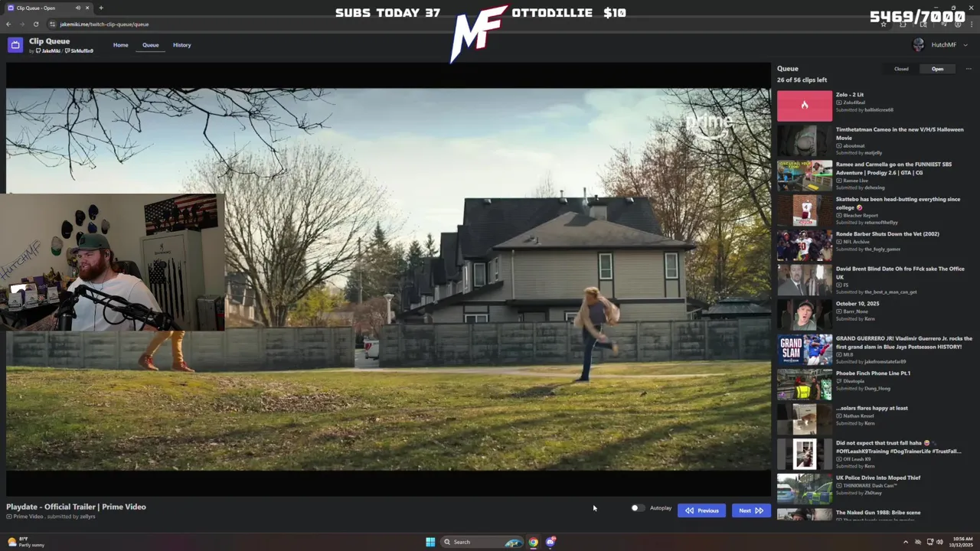Open the HutchMF account dropdown

[x=939, y=45]
